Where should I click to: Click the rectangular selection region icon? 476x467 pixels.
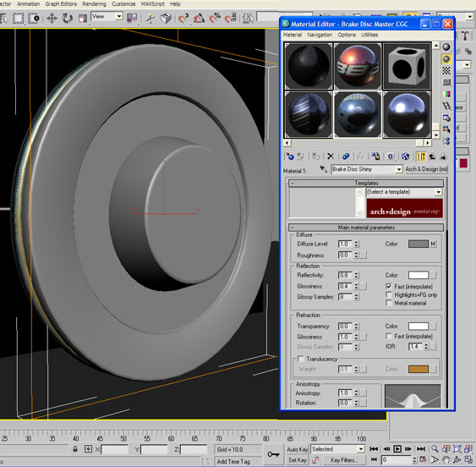coord(19,19)
